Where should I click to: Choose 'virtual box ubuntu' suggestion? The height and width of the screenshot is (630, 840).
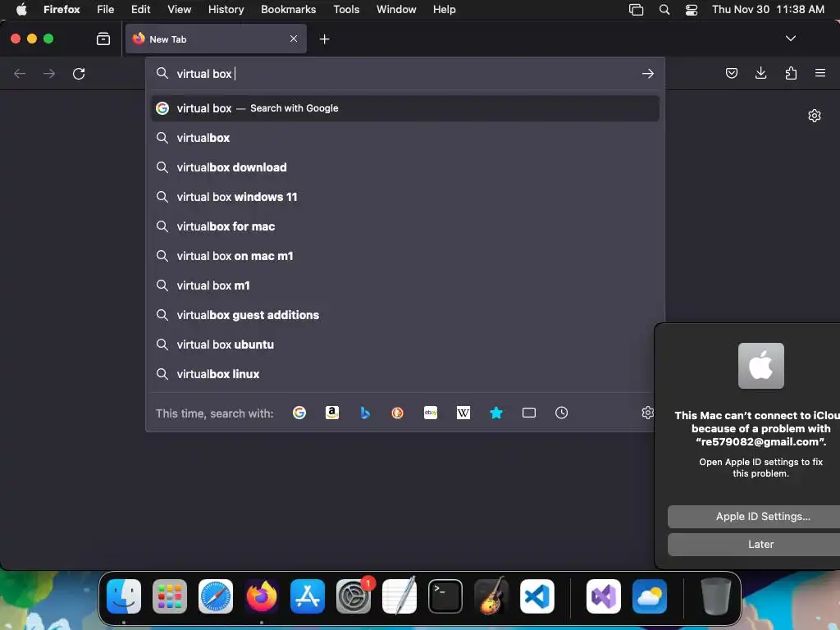click(405, 345)
